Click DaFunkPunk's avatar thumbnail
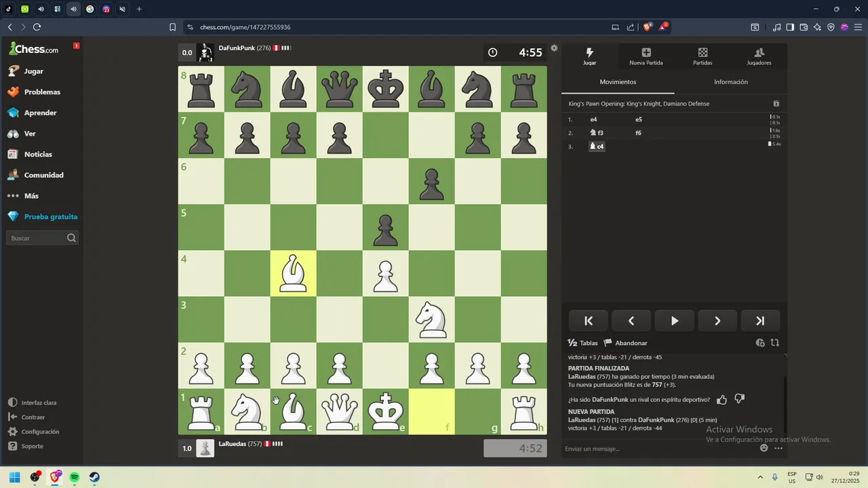This screenshot has width=868, height=488. 205,52
